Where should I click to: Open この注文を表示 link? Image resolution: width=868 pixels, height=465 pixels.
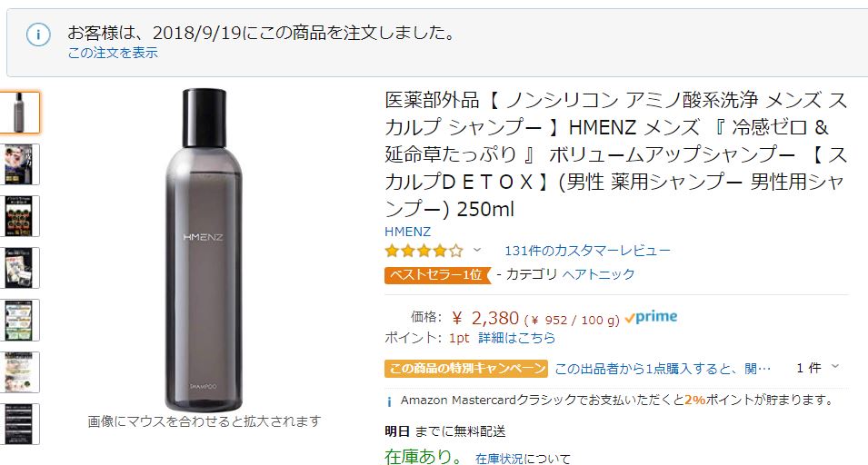tap(113, 53)
